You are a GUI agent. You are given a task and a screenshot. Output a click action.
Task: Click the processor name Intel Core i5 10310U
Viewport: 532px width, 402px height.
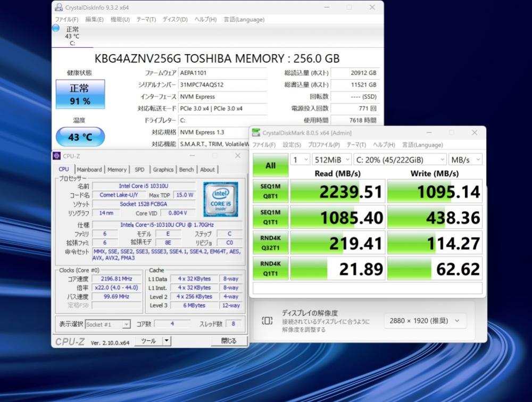[x=144, y=186]
